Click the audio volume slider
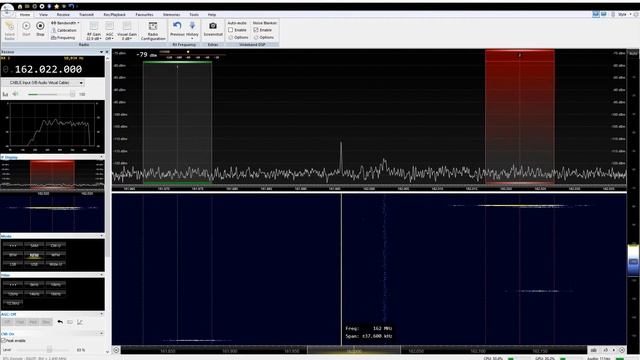 tap(51, 94)
